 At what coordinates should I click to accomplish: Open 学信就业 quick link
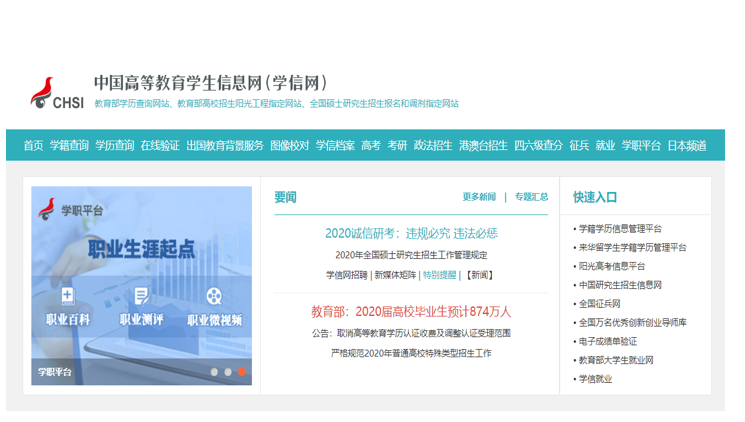595,379
